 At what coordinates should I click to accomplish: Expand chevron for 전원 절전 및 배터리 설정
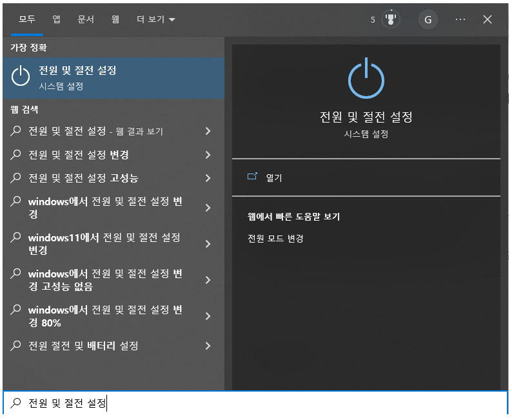208,346
